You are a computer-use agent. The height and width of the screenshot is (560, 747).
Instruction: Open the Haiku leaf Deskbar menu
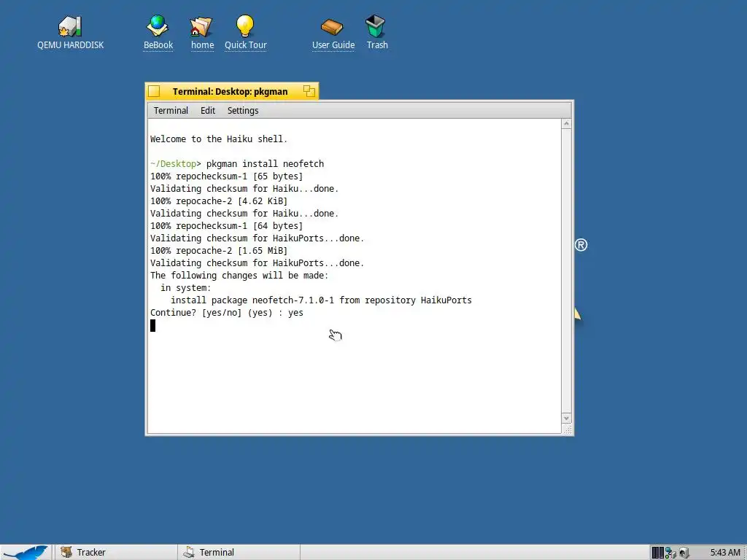click(25, 553)
